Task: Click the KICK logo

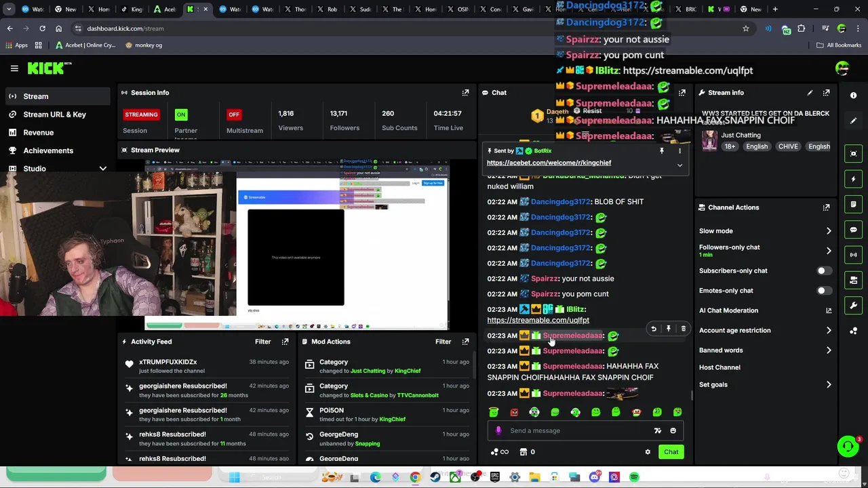Action: [50, 68]
